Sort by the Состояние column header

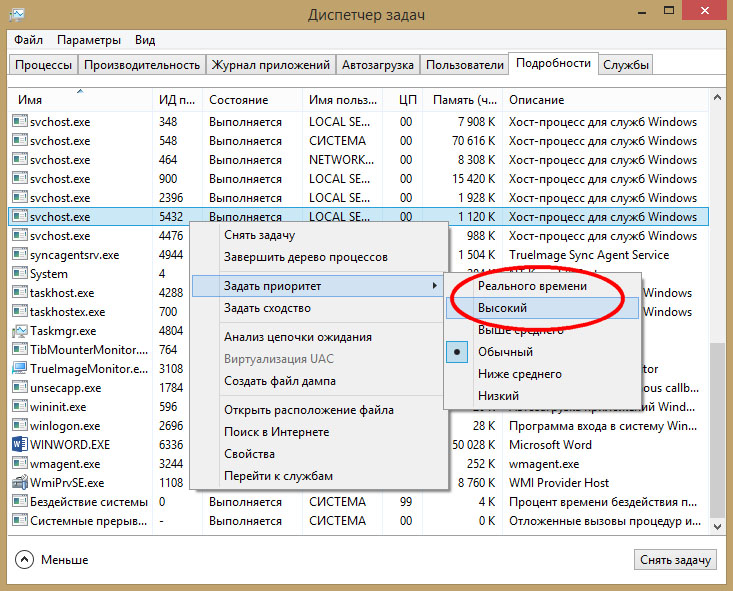252,100
